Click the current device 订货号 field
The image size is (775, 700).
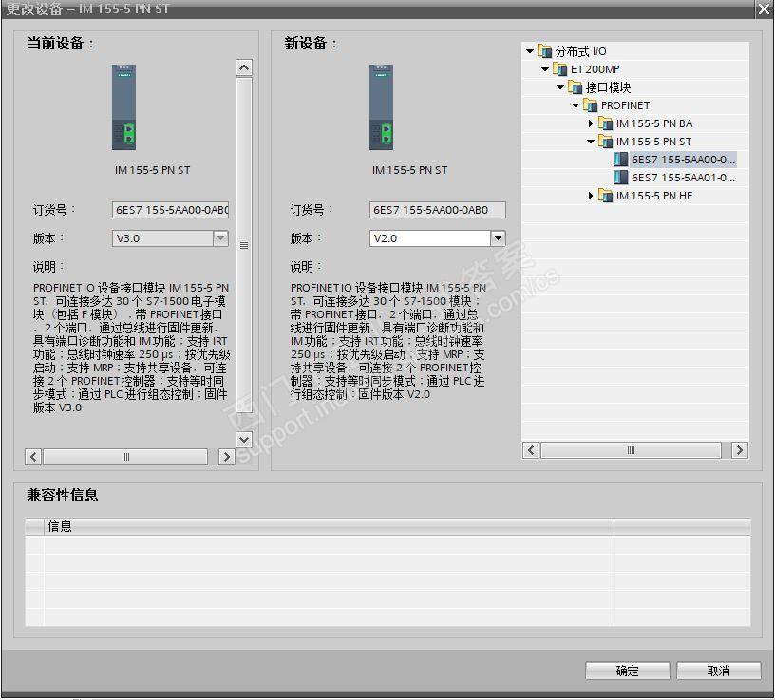click(x=170, y=210)
